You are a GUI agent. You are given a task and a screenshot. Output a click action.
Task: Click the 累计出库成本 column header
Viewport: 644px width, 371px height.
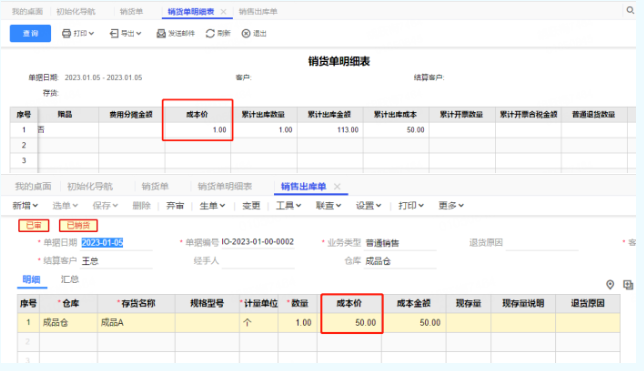[x=396, y=114]
